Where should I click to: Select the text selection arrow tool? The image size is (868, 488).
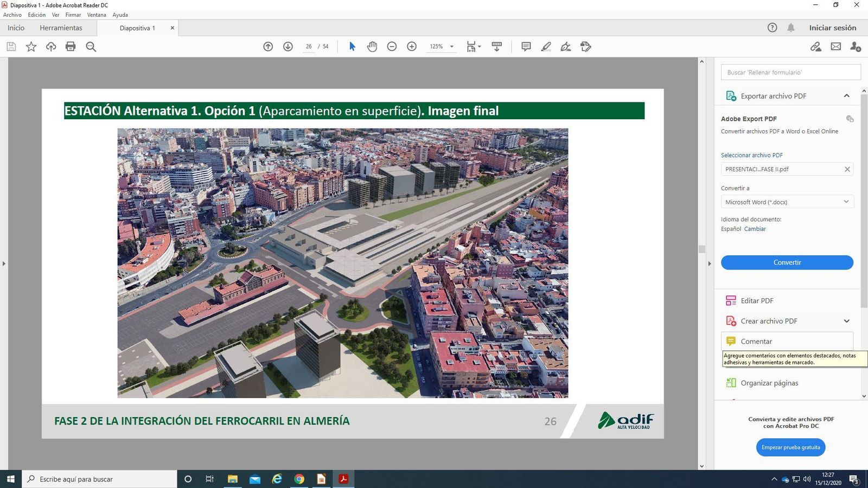[x=352, y=47]
